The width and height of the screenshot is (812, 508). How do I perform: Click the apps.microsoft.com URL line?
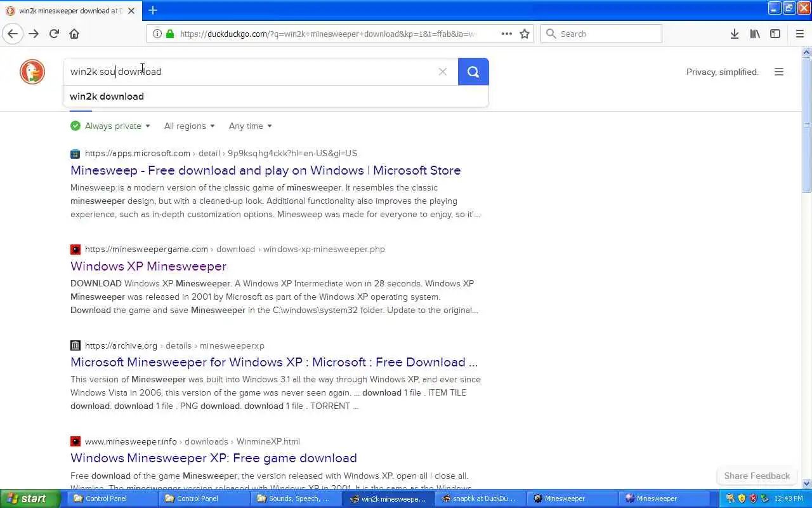[221, 153]
